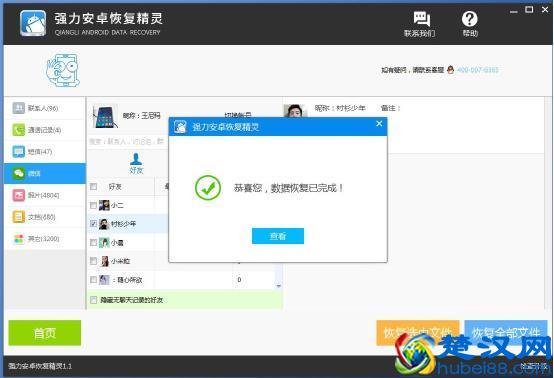Select the 微信 sidebar item
The width and height of the screenshot is (554, 378).
pos(45,173)
